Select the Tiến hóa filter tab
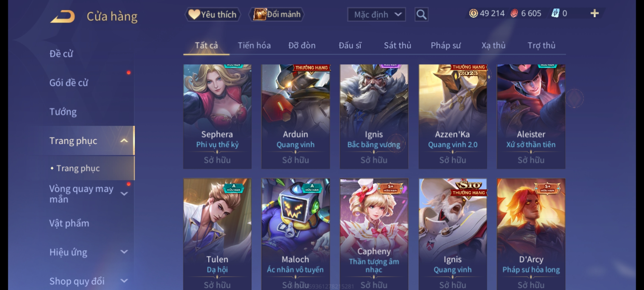Viewport: 644px width, 290px height. click(x=254, y=45)
